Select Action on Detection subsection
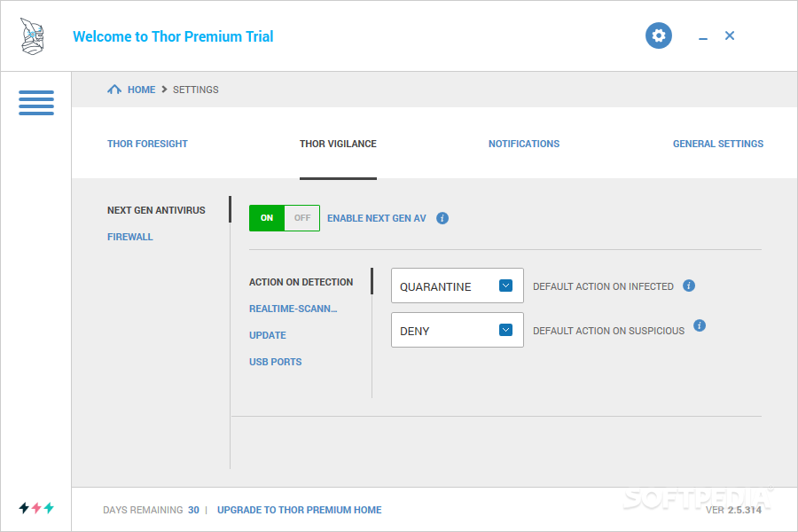The width and height of the screenshot is (798, 532). point(301,282)
